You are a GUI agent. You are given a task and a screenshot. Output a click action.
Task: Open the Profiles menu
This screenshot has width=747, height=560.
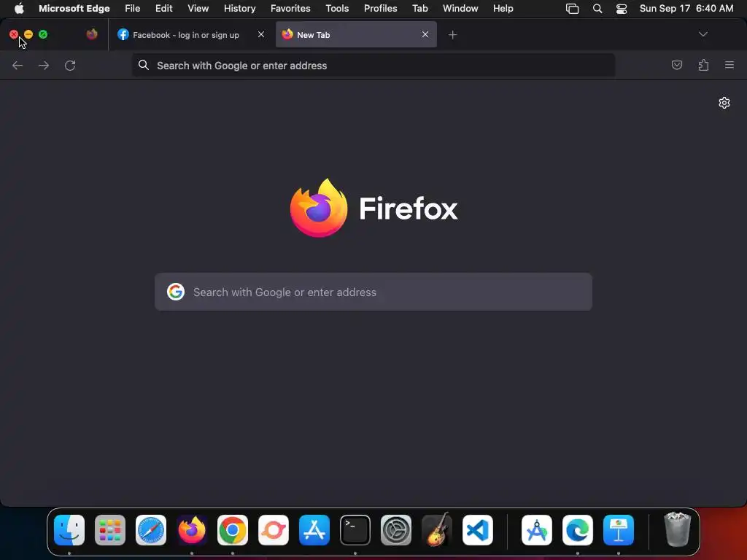click(381, 9)
